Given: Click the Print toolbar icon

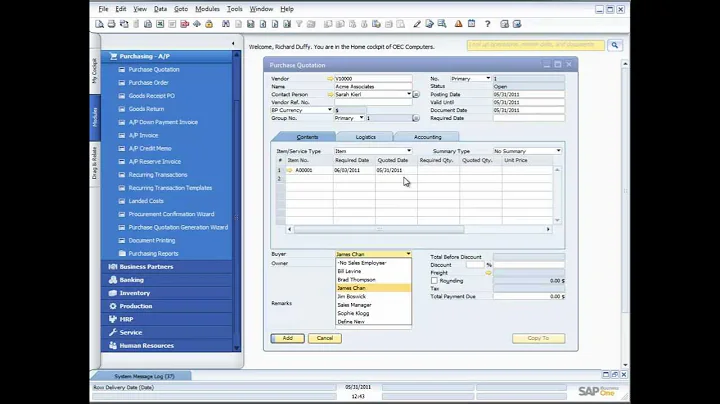Looking at the screenshot, I should point(112,24).
